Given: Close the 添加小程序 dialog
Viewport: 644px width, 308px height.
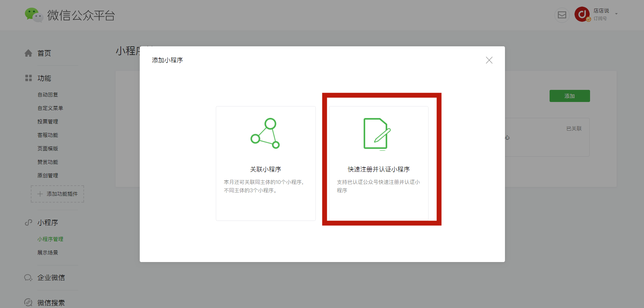Looking at the screenshot, I should pyautogui.click(x=489, y=60).
